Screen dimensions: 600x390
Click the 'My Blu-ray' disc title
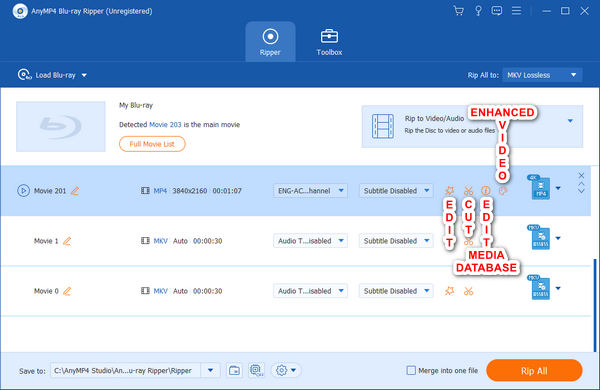[x=136, y=105]
